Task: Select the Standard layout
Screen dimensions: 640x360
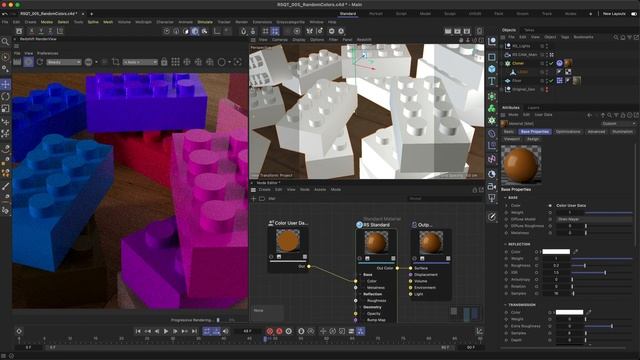Action: tap(348, 14)
